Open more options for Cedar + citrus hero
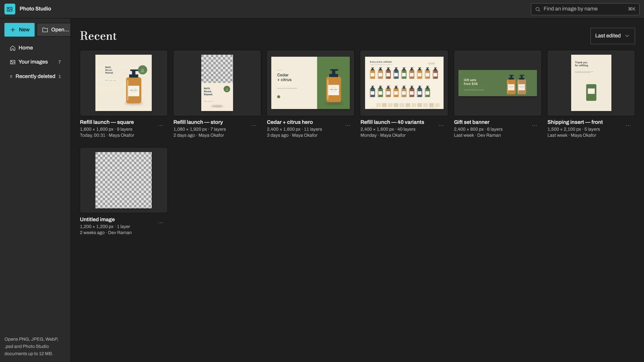This screenshot has width=644, height=362. coord(348,125)
